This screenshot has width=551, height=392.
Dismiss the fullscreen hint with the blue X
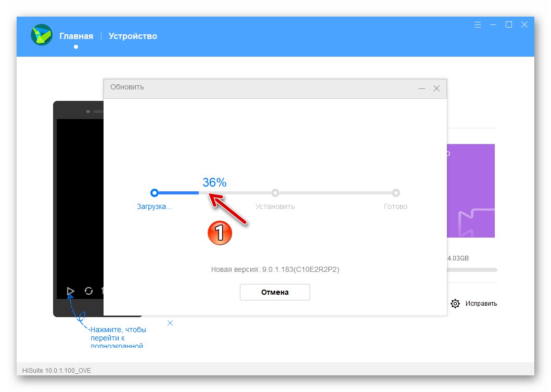click(170, 323)
